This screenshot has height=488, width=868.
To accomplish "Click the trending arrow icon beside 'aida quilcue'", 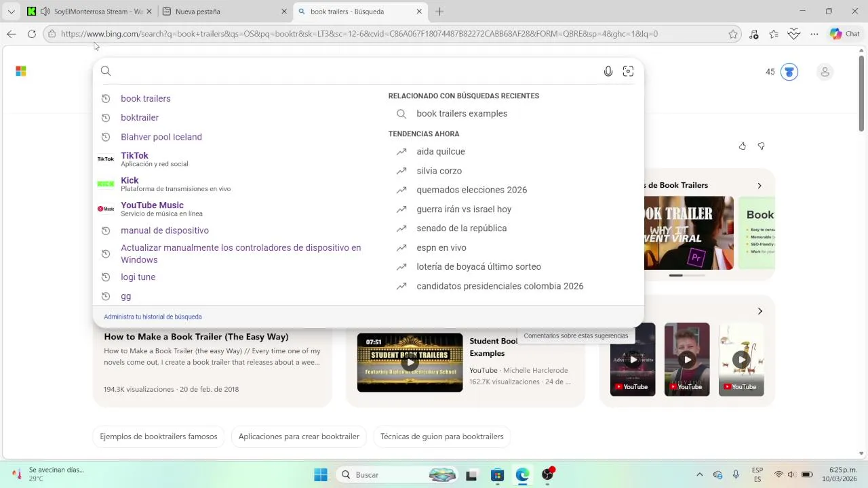I will pos(401,152).
